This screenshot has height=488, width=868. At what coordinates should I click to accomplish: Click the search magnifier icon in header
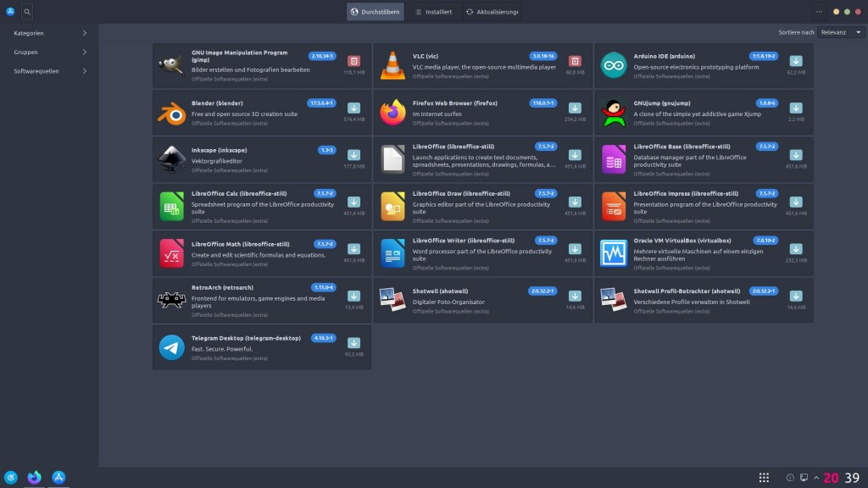click(27, 12)
